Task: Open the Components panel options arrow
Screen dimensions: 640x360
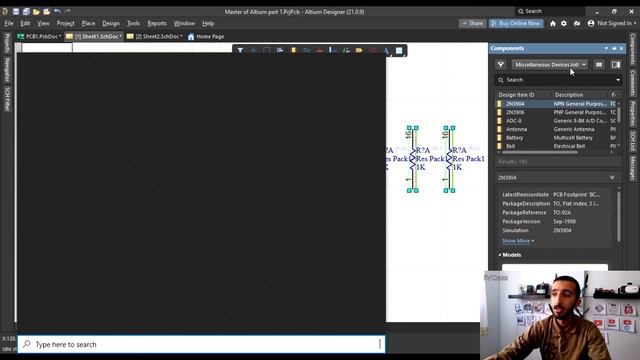Action: (x=606, y=49)
